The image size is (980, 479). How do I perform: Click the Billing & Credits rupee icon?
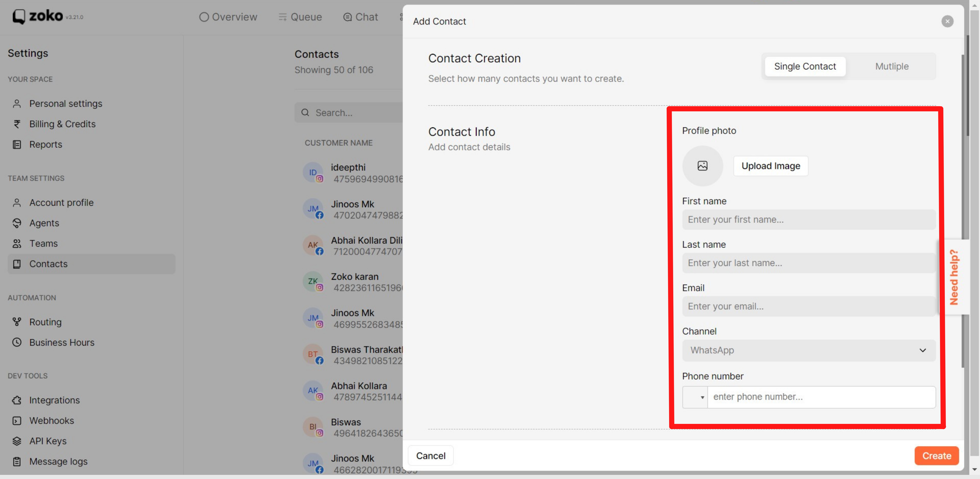(17, 124)
